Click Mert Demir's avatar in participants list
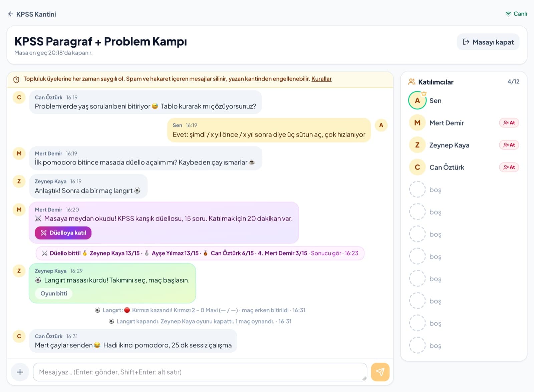Screen dimensions: 534x392 pyautogui.click(x=417, y=123)
